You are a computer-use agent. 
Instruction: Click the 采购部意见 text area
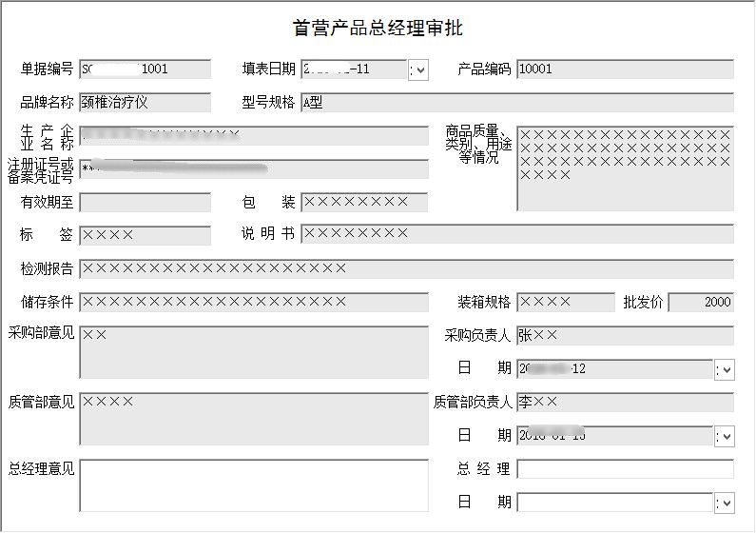point(254,352)
